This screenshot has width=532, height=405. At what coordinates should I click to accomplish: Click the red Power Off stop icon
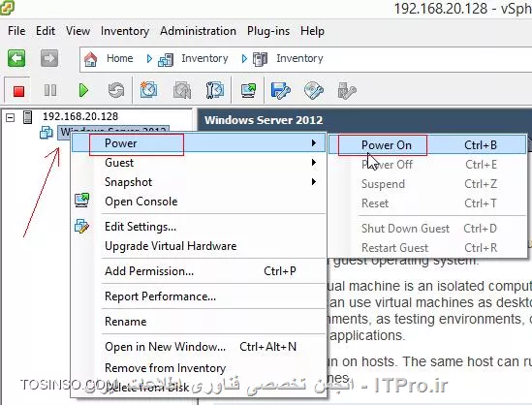coord(18,91)
